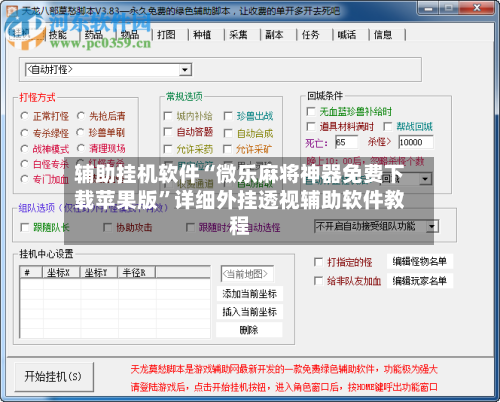Close the window with X button
Screen dimensions: 500x402
tap(477, 7)
